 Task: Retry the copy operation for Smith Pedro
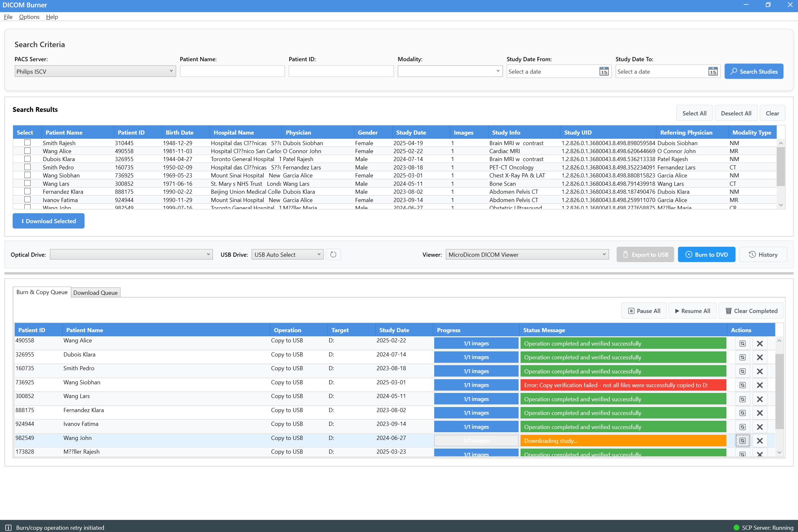(x=742, y=371)
